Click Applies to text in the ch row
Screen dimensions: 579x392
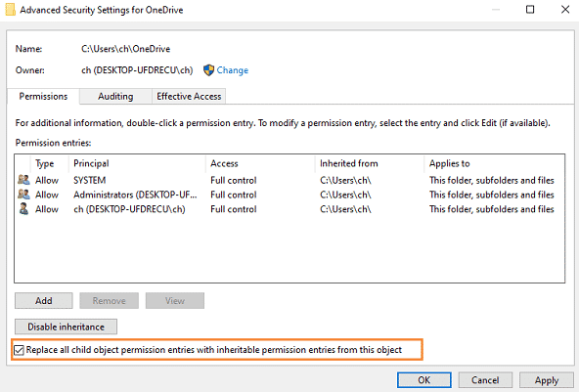click(492, 209)
